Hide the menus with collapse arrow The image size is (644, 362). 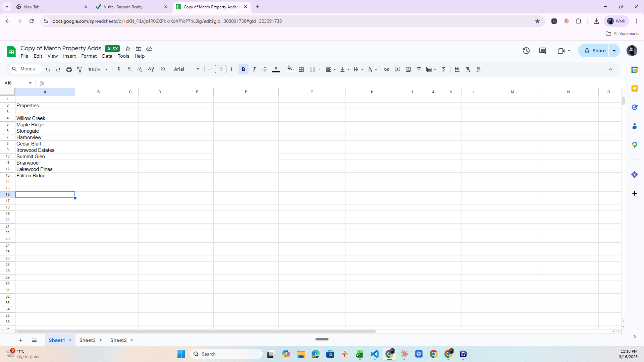coord(610,69)
